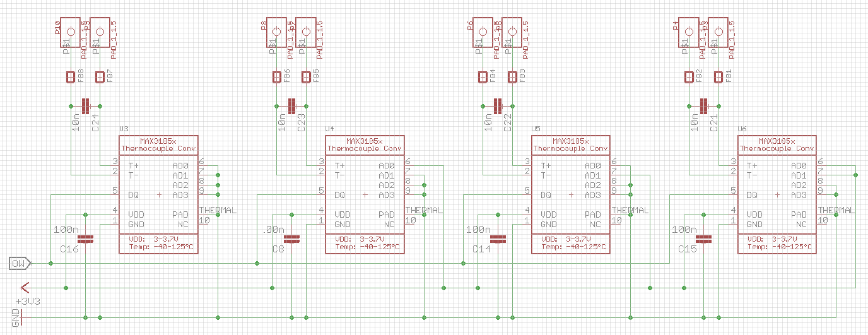Click the C16 capacitor name label
The image size is (868, 335).
(69, 250)
